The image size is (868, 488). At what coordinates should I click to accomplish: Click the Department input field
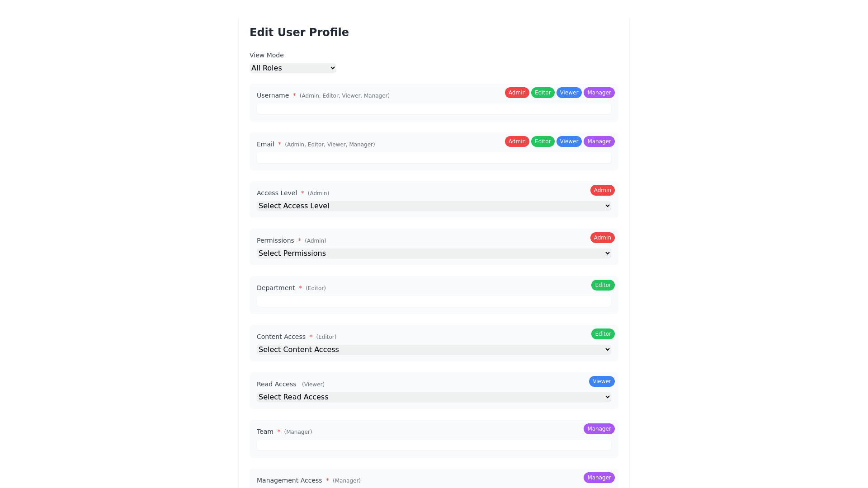click(x=434, y=301)
